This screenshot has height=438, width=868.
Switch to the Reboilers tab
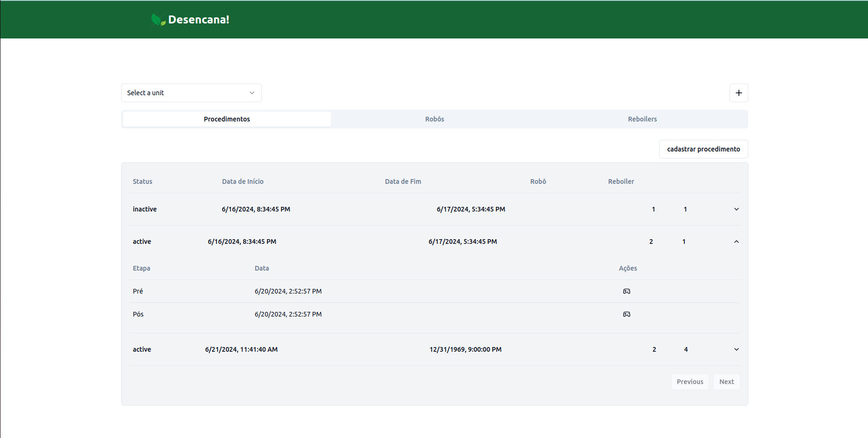(642, 119)
